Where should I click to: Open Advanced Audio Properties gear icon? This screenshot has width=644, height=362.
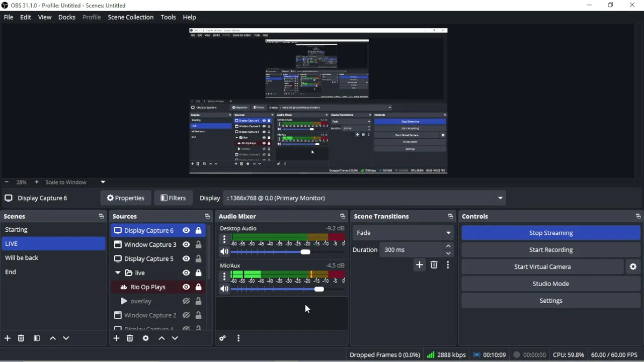click(x=222, y=338)
